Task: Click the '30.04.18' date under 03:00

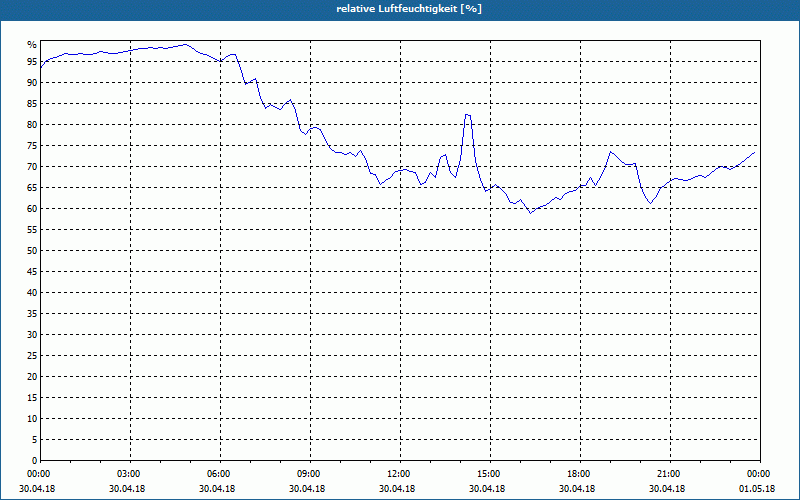Action: (127, 489)
